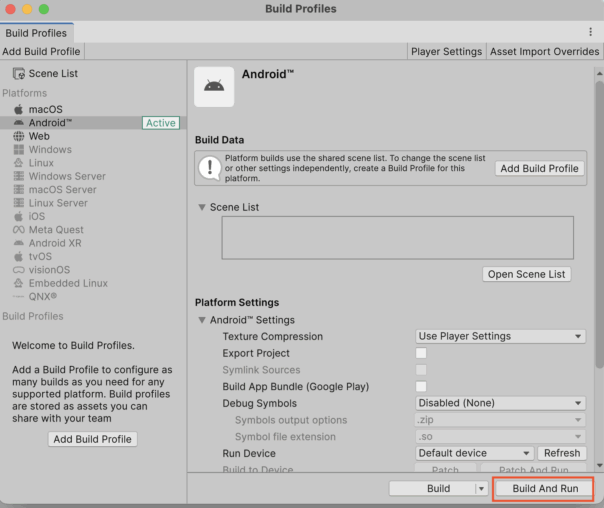Viewport: 604px width, 508px height.
Task: Collapse the Scene List foldout
Action: point(202,207)
